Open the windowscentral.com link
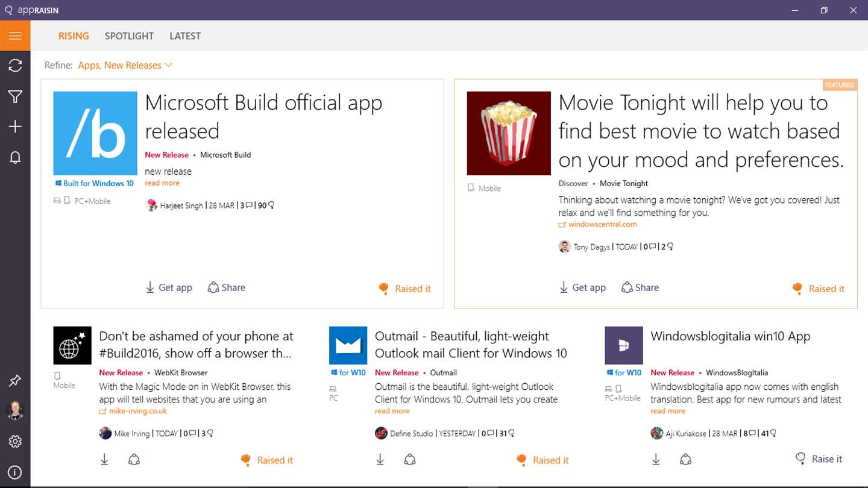868x488 pixels. click(602, 224)
